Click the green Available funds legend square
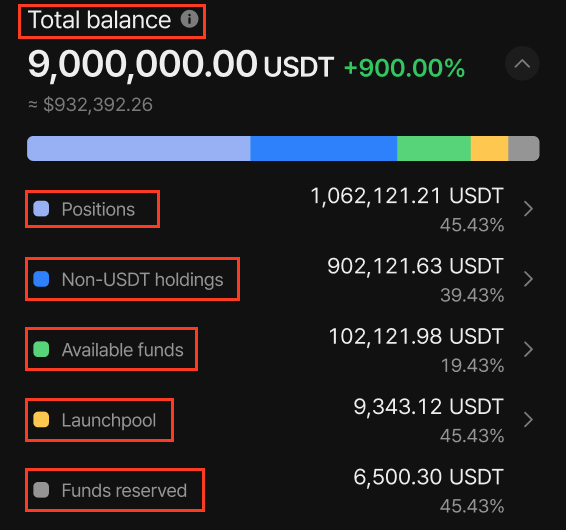The height and width of the screenshot is (530, 566). click(x=41, y=349)
